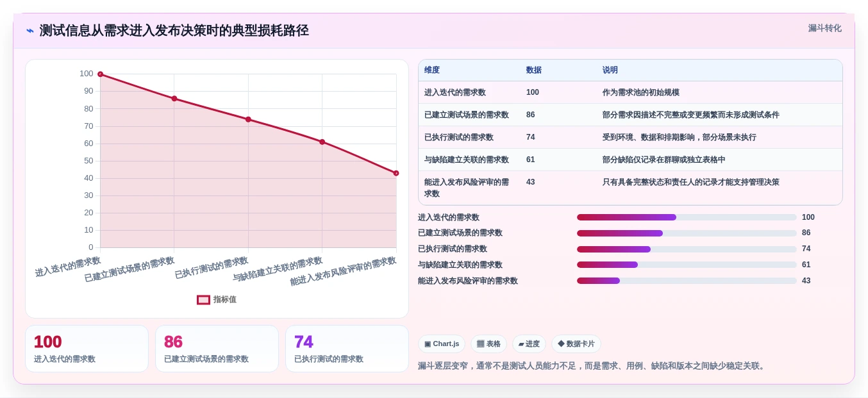Click the footer note starting 漏斗逐层变窄

point(592,366)
